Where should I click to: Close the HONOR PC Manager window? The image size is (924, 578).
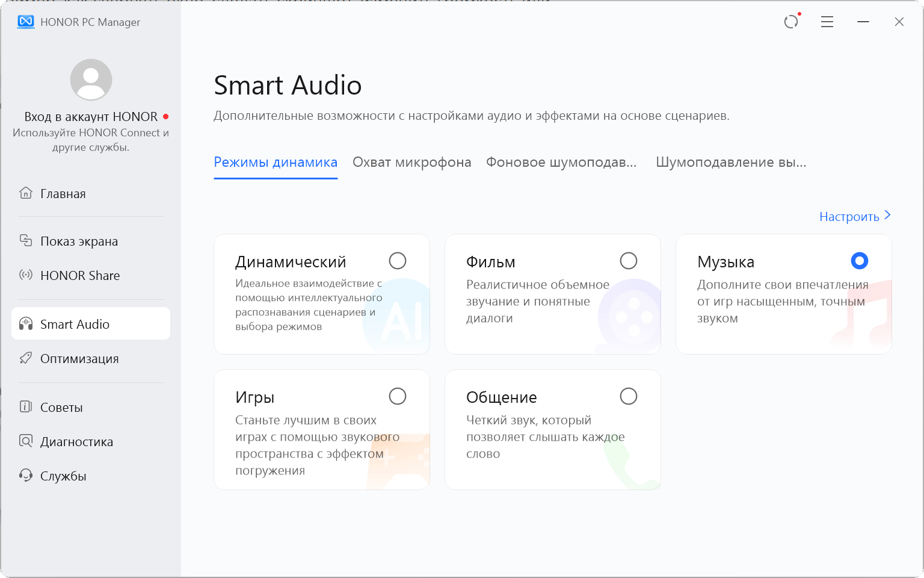point(899,22)
